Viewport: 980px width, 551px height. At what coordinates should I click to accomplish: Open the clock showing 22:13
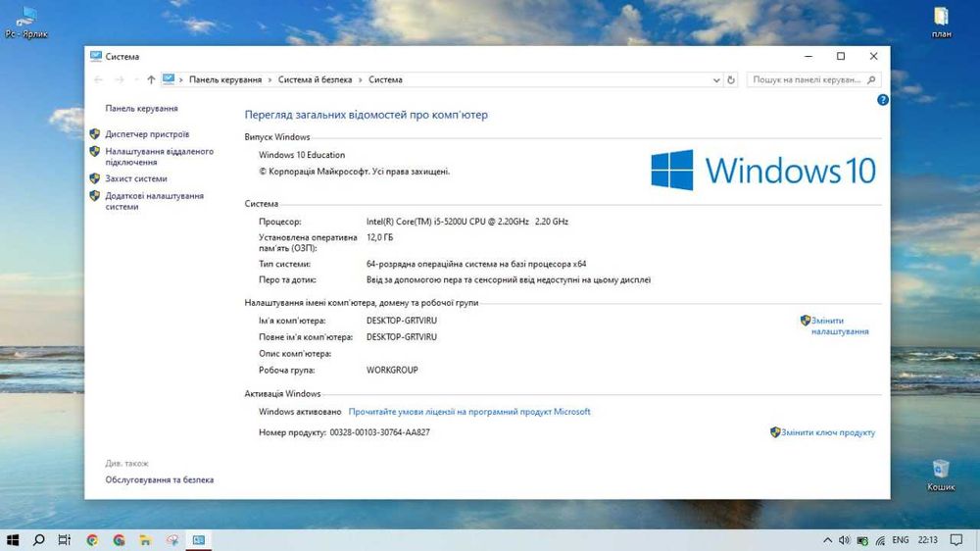928,540
